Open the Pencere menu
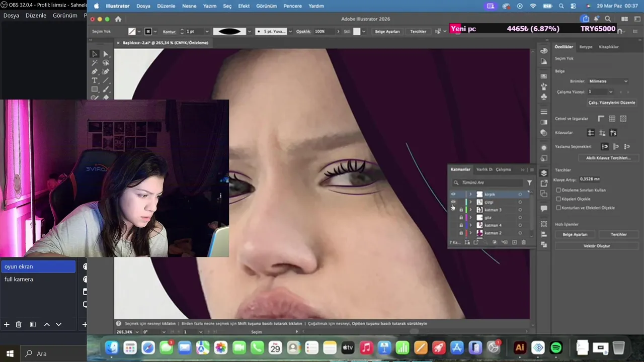 point(293,6)
